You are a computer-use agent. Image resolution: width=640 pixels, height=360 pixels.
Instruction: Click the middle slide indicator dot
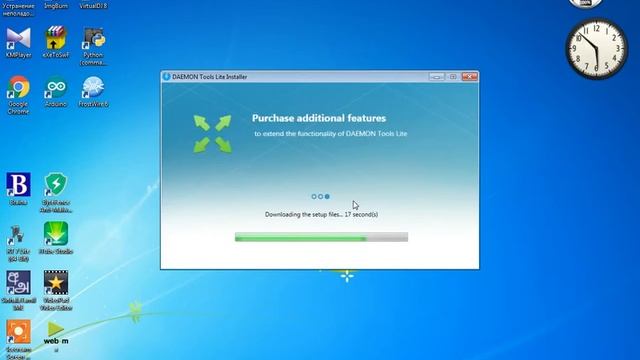click(x=320, y=196)
